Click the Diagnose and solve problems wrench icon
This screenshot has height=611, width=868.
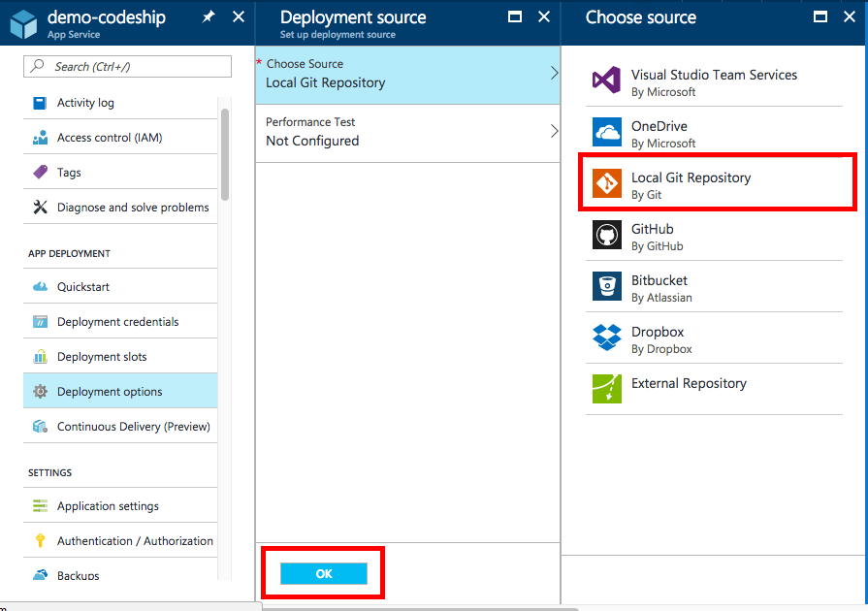tap(40, 207)
